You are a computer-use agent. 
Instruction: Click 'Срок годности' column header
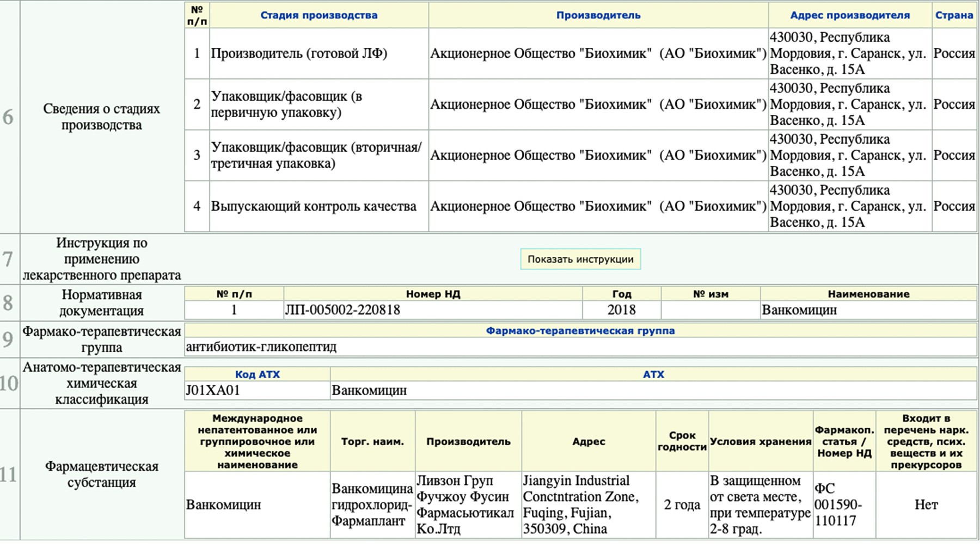[682, 441]
